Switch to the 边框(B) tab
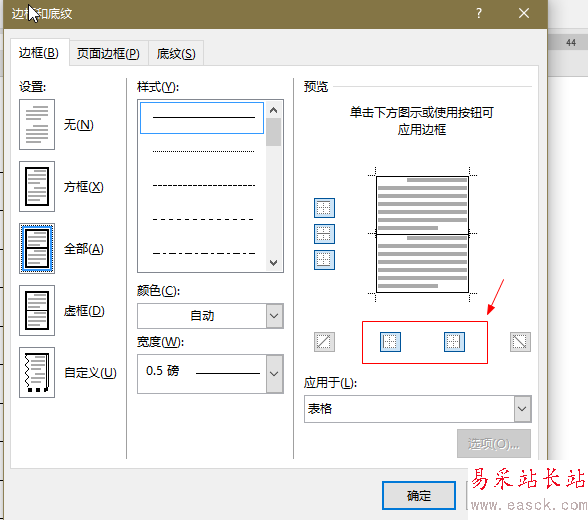The height and width of the screenshot is (520, 588). point(39,53)
